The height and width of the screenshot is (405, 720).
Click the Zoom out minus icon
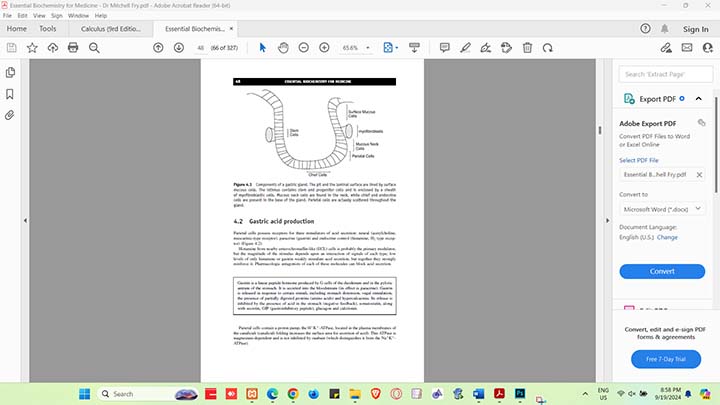pos(304,48)
